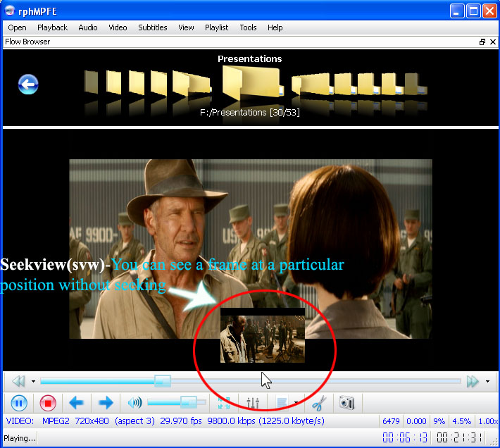Click the 'Playing...' status text

pos(20,438)
